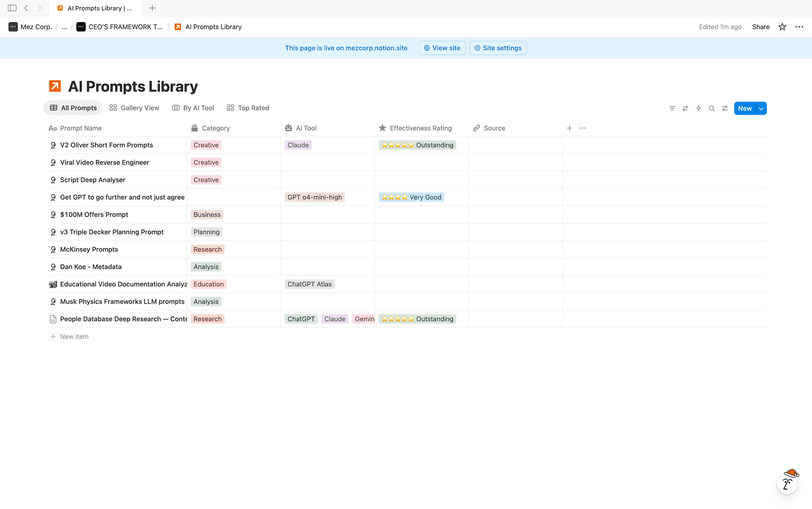Screen dimensions: 812x509
Task: Click the GPT o4-mini-high tag
Action: (315, 197)
